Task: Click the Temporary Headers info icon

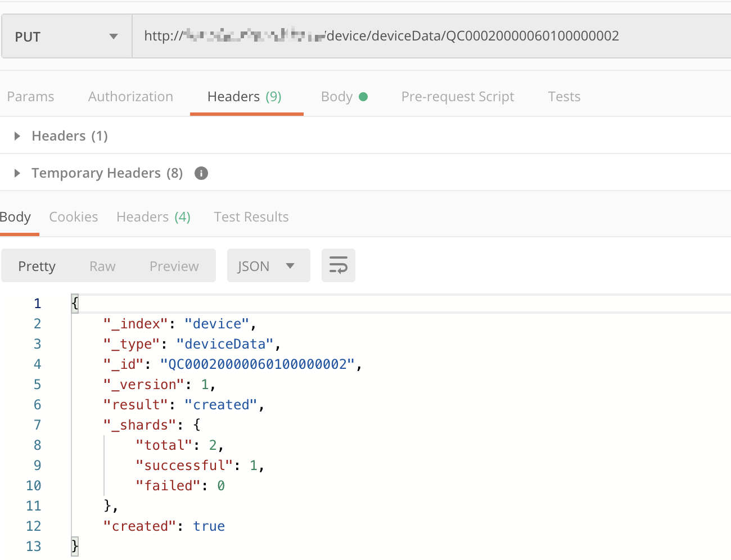Action: [x=201, y=173]
